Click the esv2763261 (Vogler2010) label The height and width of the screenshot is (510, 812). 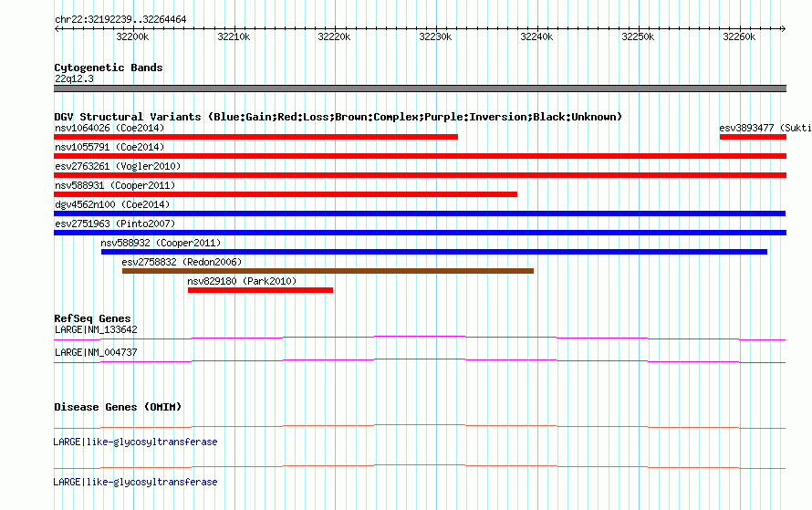(x=118, y=166)
